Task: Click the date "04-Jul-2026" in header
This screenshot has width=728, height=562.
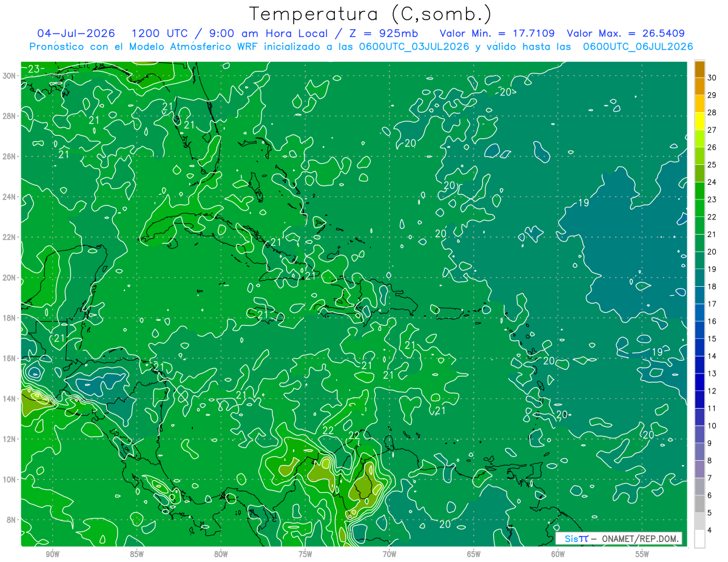Action: click(x=76, y=33)
